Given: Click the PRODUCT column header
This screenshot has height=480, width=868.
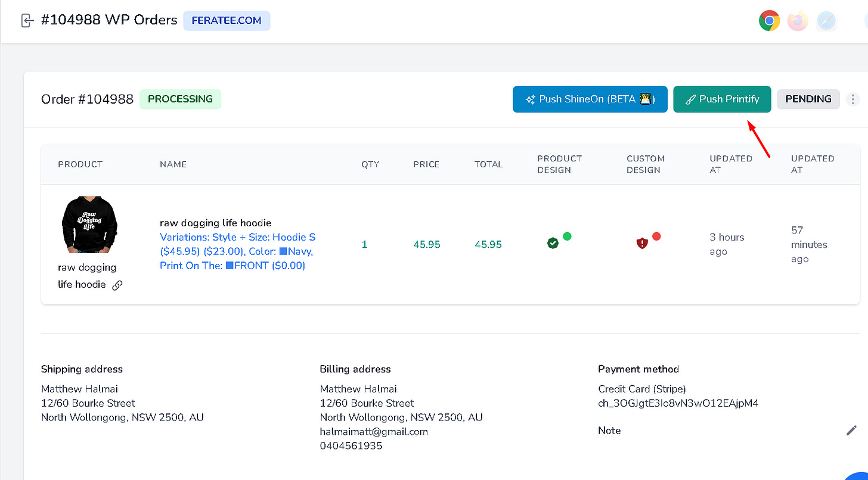Looking at the screenshot, I should tap(80, 164).
